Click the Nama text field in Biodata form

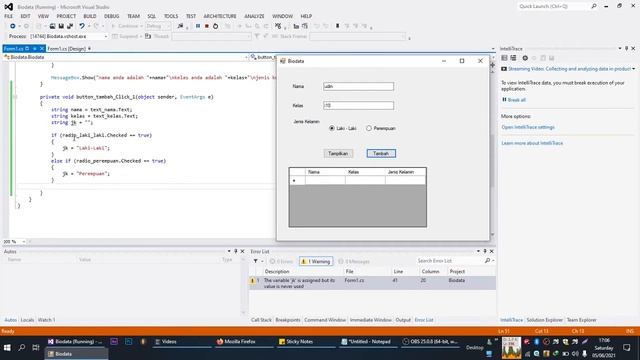[358, 87]
